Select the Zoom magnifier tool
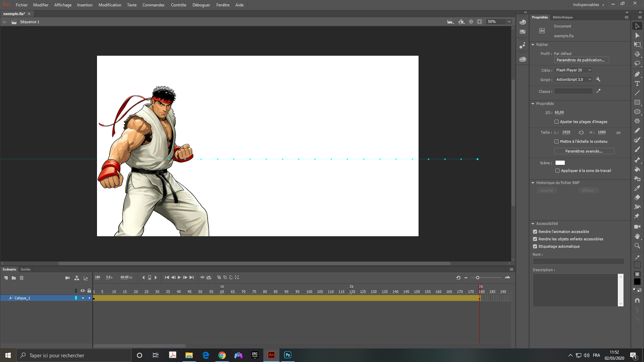Screen dimensions: 644x362 (x=637, y=246)
